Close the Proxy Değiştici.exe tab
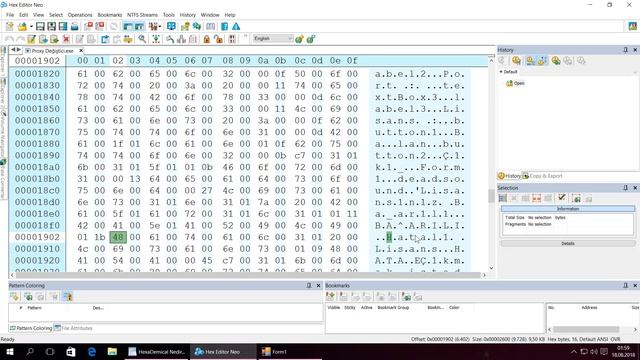640x360 pixels. pos(81,51)
